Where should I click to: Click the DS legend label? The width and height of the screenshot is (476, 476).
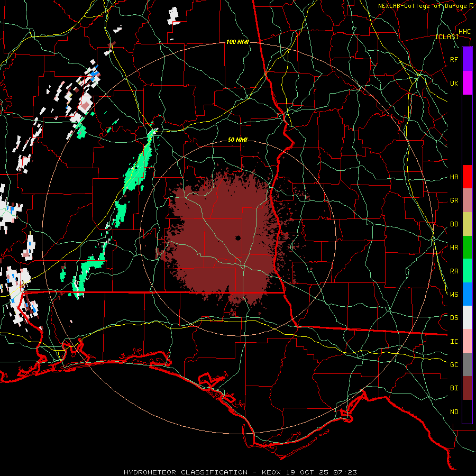point(454,318)
